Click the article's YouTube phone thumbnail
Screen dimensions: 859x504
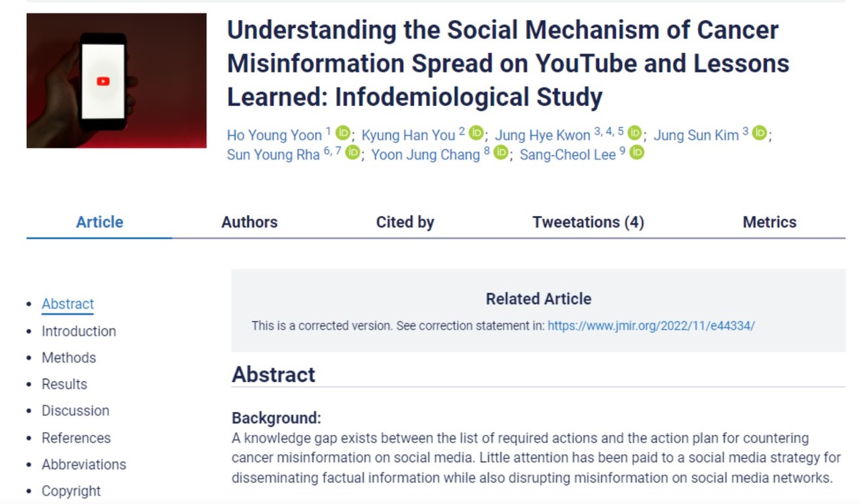[x=117, y=81]
